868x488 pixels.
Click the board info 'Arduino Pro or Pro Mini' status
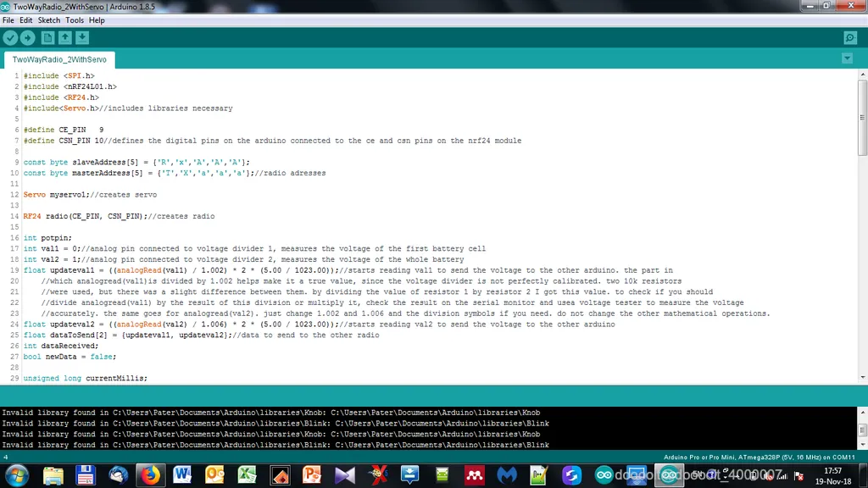click(759, 457)
